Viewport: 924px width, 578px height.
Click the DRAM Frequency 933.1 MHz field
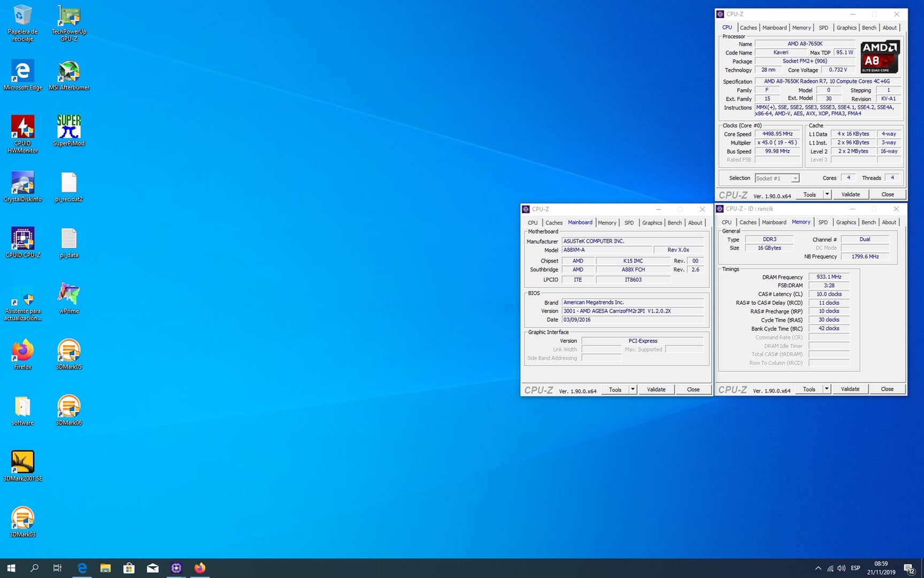point(829,277)
